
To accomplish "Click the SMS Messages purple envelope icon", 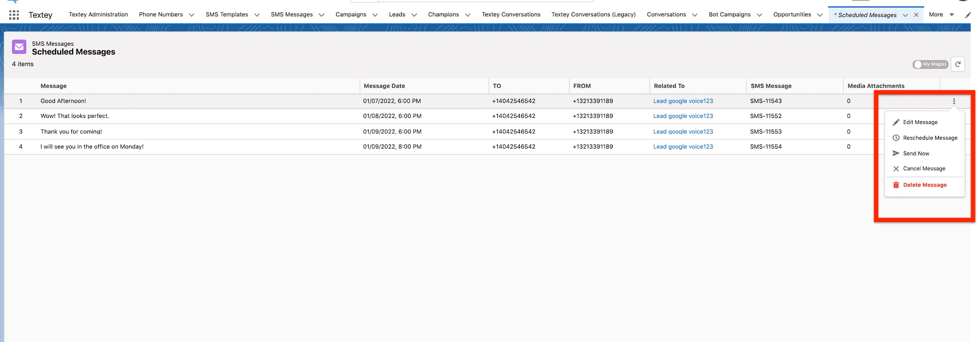I will pos(19,47).
